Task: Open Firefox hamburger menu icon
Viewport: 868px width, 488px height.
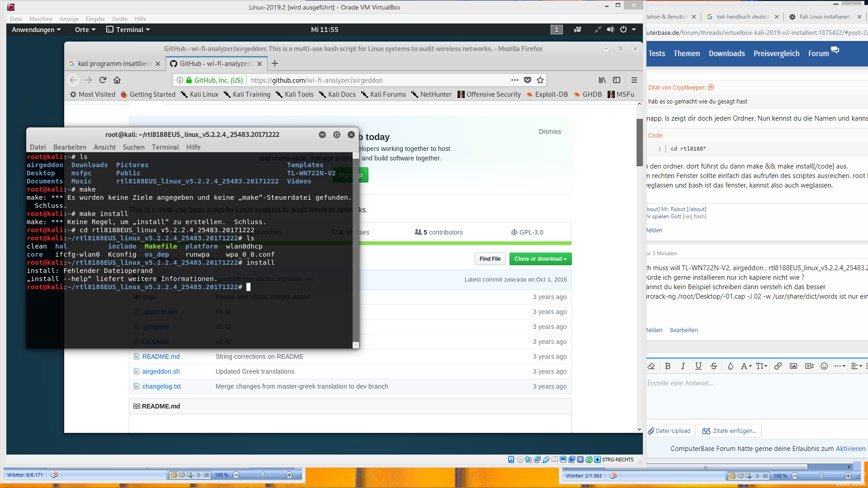Action: [634, 80]
